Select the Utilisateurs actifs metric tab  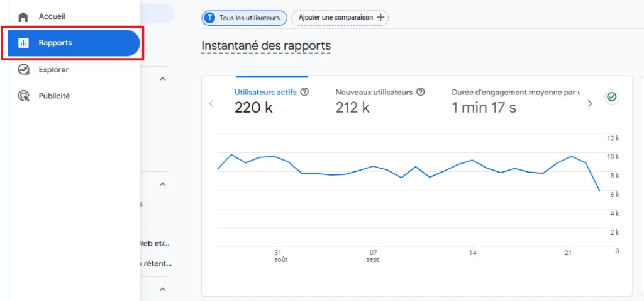[264, 101]
